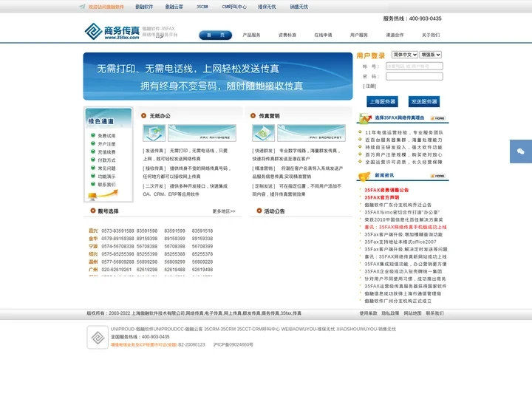Click MORE next to 选择35FAX网络传真理由
This screenshot has height=399, width=532.
tap(438, 118)
